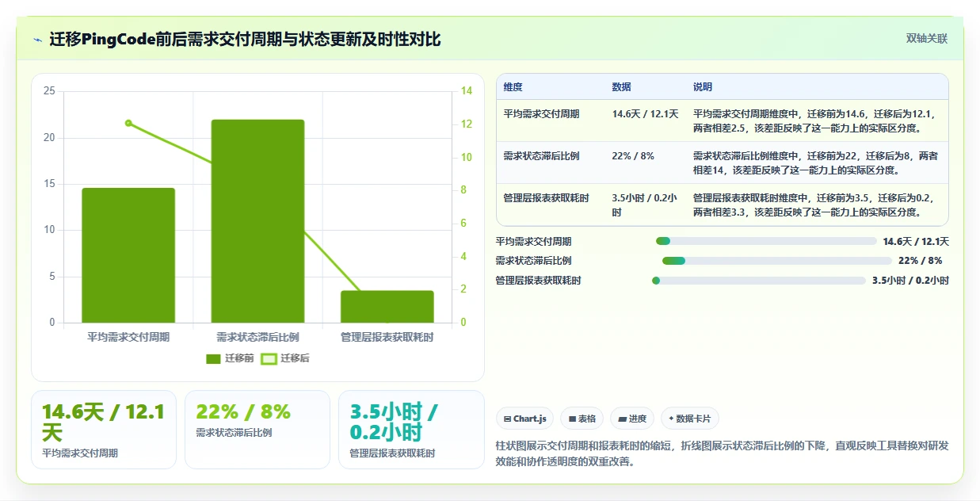Click the 管理层报表获取耗时 progress bar
This screenshot has width=980, height=501.
coord(758,280)
